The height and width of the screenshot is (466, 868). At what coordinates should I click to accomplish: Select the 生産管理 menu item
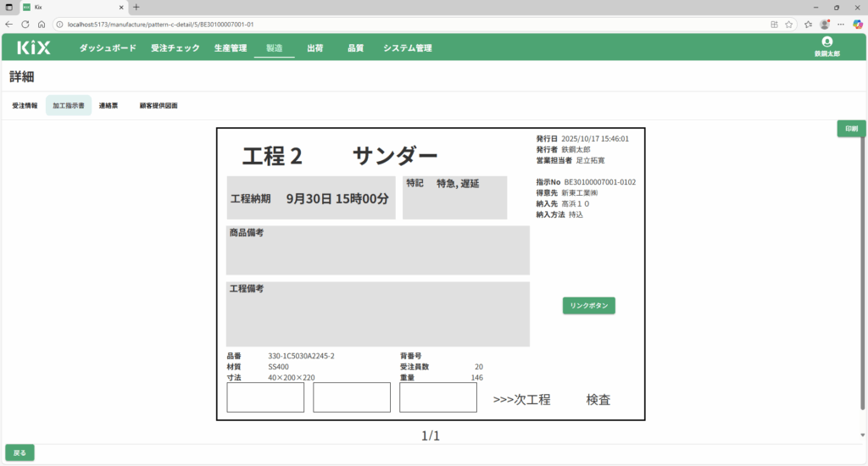click(x=230, y=48)
